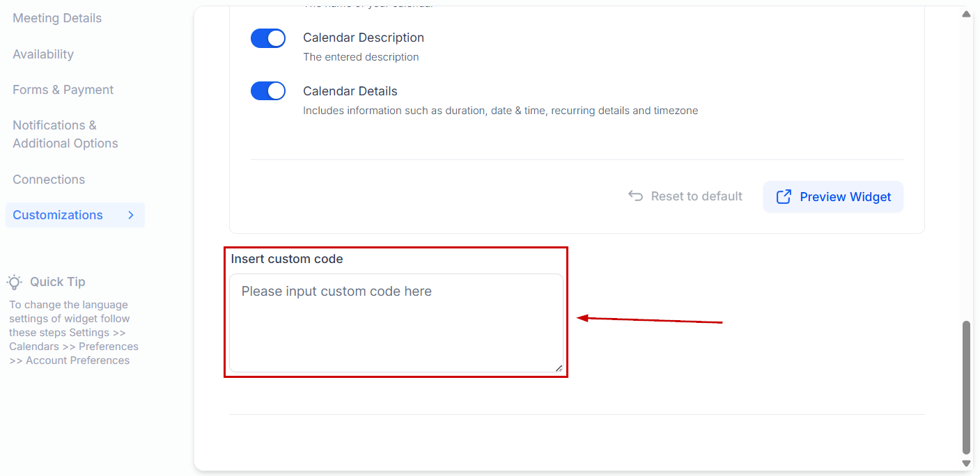The height and width of the screenshot is (476, 980).
Task: Turn off the Calendar Details toggle
Action: coord(268,91)
